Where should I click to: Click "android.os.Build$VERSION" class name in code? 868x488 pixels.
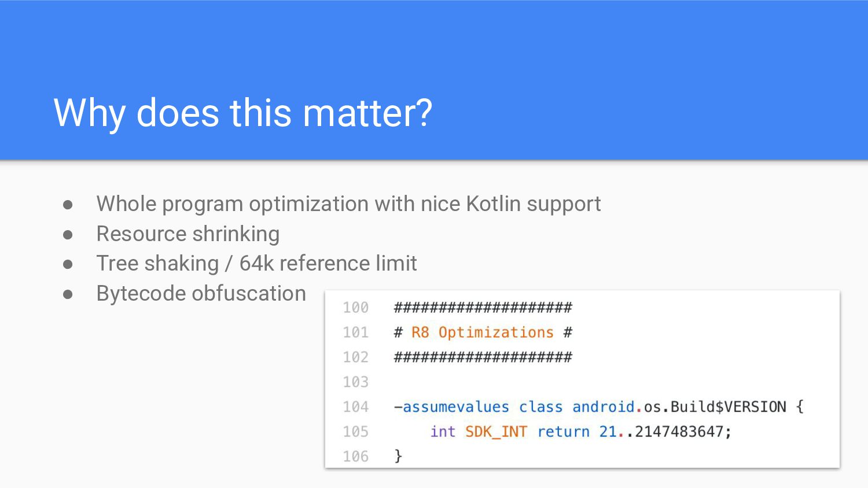click(x=679, y=407)
